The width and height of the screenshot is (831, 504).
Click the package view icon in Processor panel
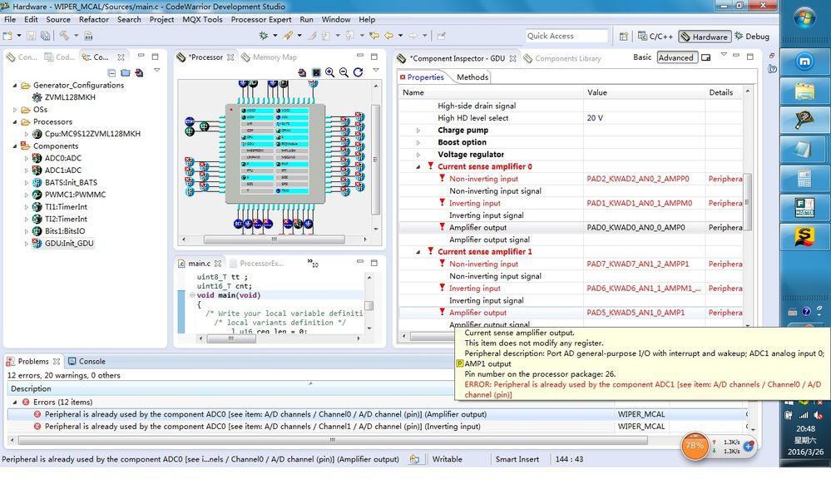coord(316,72)
